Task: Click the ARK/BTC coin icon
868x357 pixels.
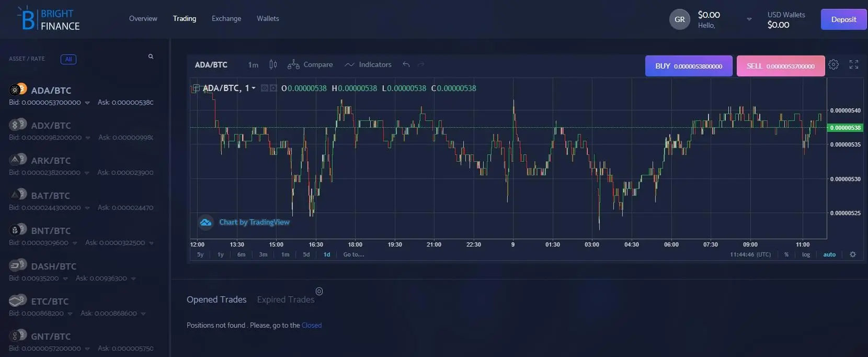Action: coord(18,159)
